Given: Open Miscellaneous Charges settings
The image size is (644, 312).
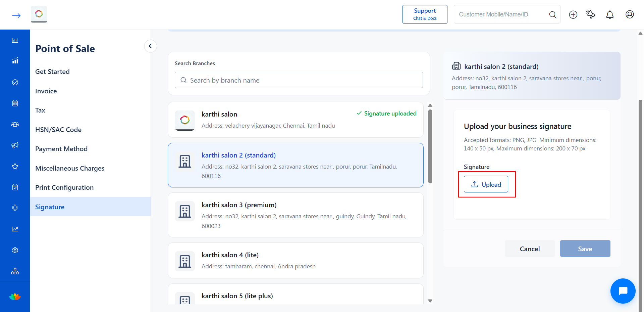Looking at the screenshot, I should pos(70,168).
